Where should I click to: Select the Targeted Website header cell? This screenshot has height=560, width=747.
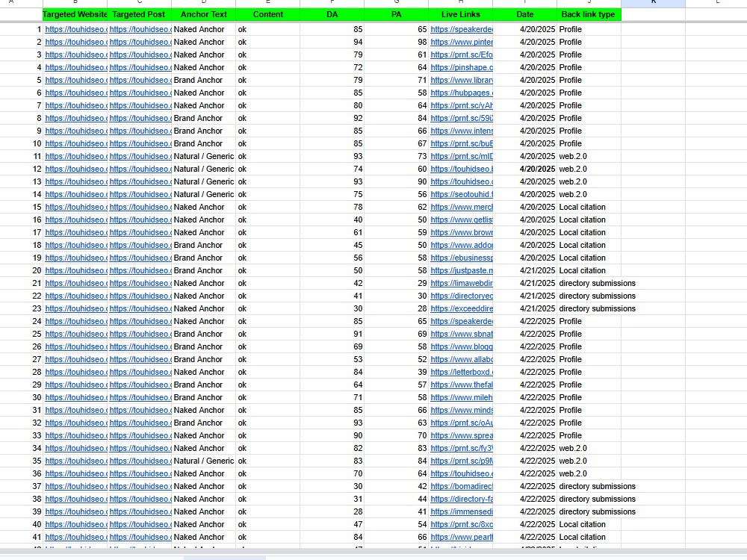coord(75,14)
